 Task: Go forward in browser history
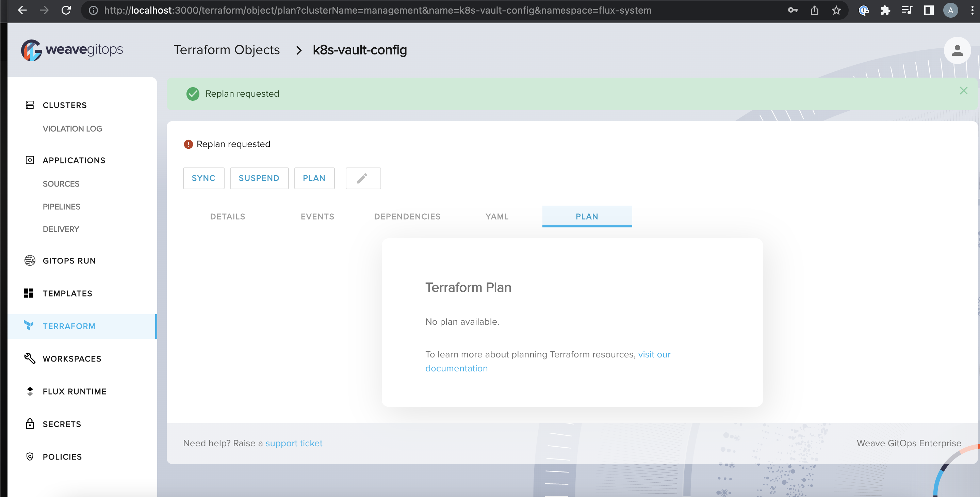tap(44, 10)
